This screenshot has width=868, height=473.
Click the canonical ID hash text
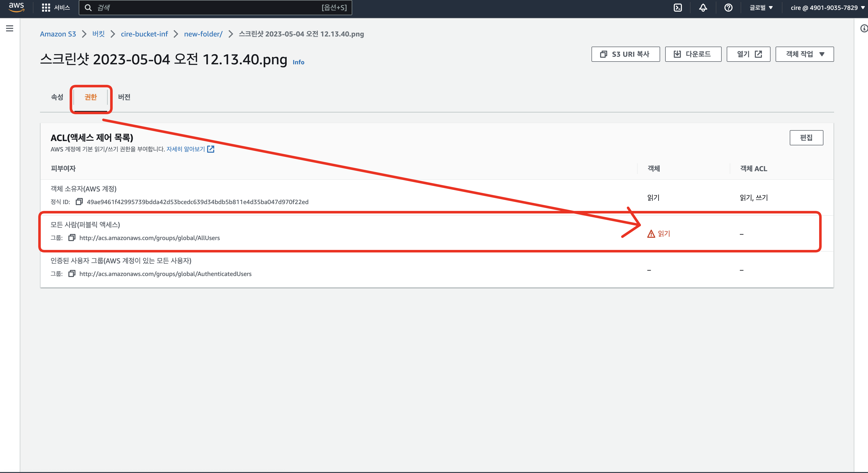(198, 202)
